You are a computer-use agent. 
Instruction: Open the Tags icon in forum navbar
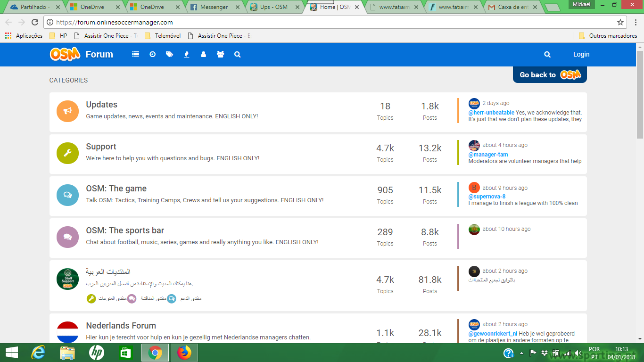click(x=169, y=54)
